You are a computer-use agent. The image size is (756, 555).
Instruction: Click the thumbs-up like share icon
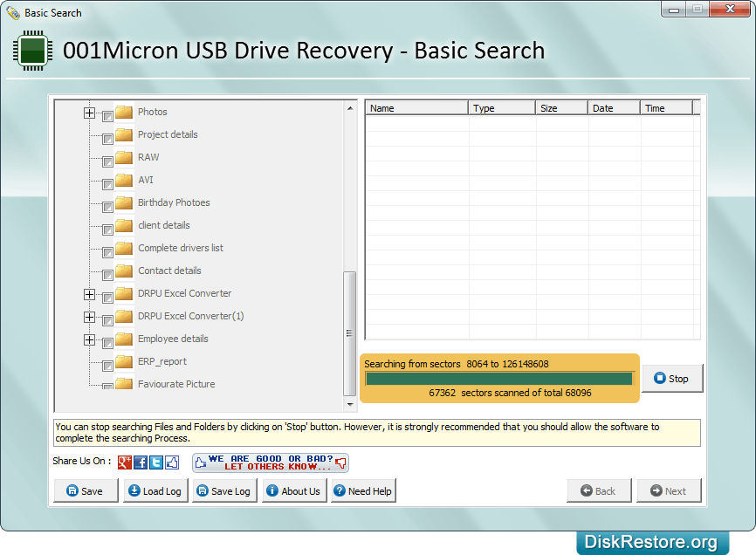point(172,462)
